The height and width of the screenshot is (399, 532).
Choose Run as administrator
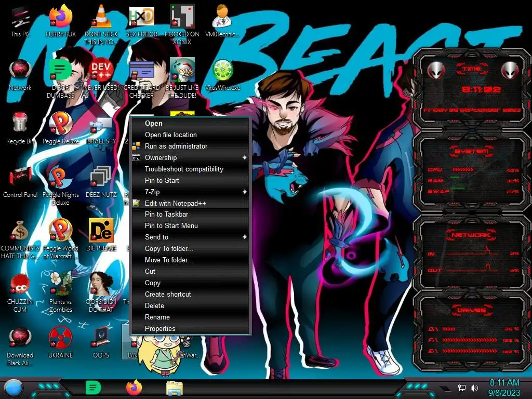pyautogui.click(x=190, y=146)
